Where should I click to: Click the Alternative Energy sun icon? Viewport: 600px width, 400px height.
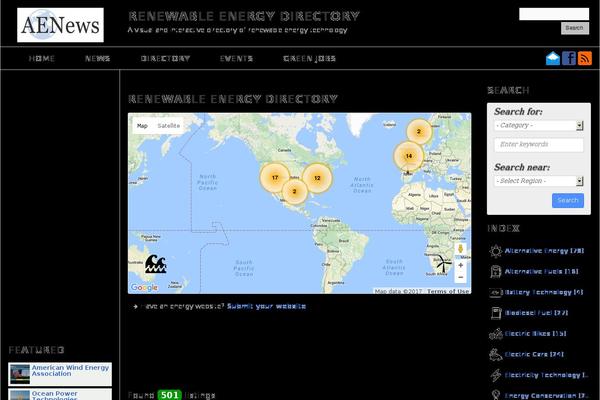point(496,251)
